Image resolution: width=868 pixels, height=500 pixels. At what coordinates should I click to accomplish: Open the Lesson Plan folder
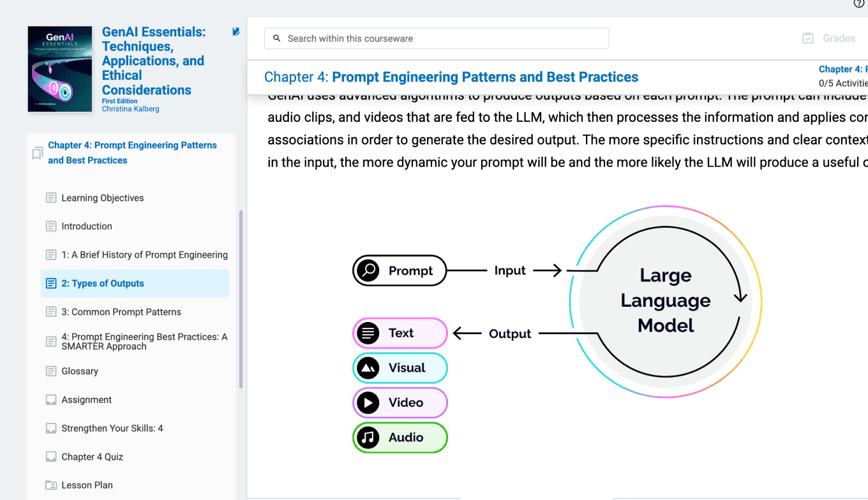(x=87, y=485)
